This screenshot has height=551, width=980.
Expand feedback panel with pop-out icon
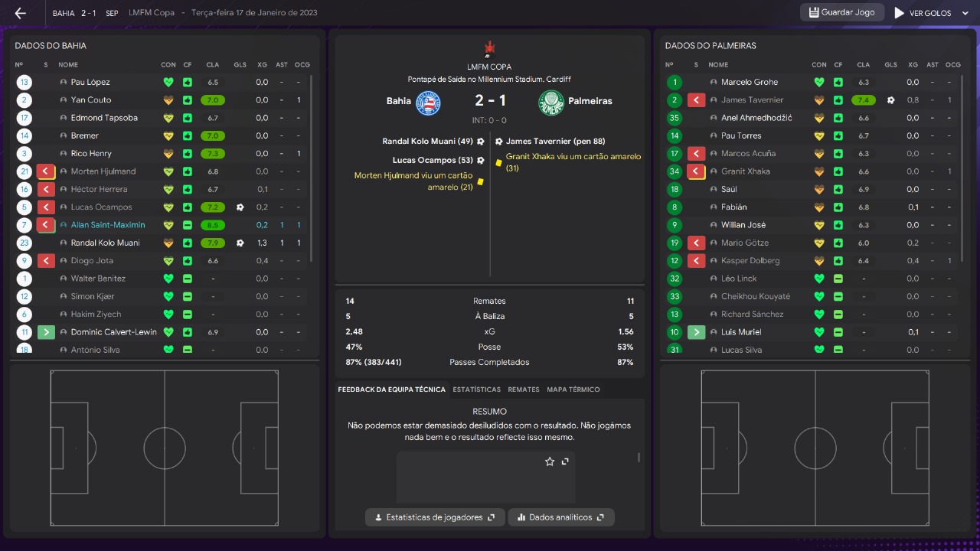[565, 461]
